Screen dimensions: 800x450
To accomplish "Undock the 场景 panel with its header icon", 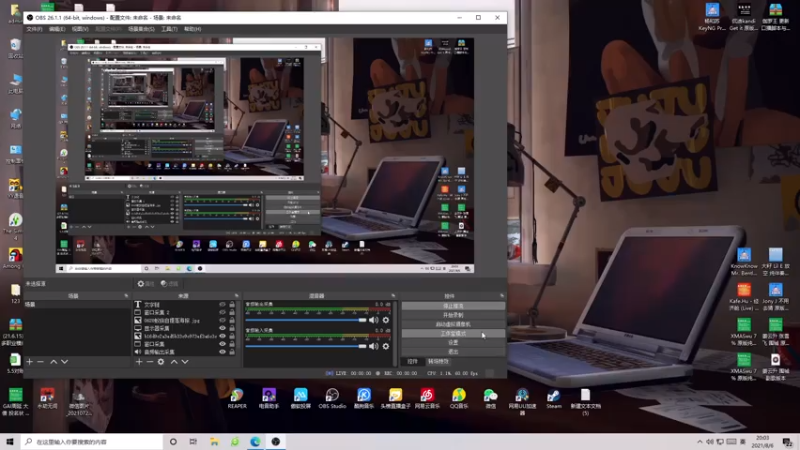I will (x=126, y=296).
